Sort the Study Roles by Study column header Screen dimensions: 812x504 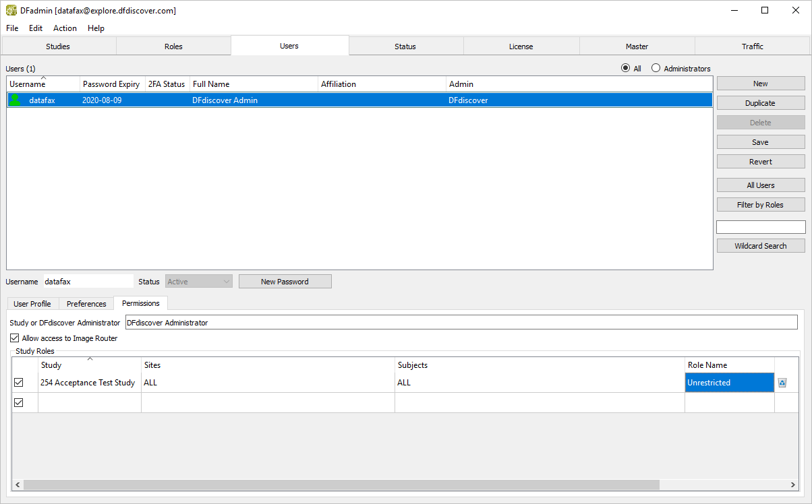tap(89, 365)
